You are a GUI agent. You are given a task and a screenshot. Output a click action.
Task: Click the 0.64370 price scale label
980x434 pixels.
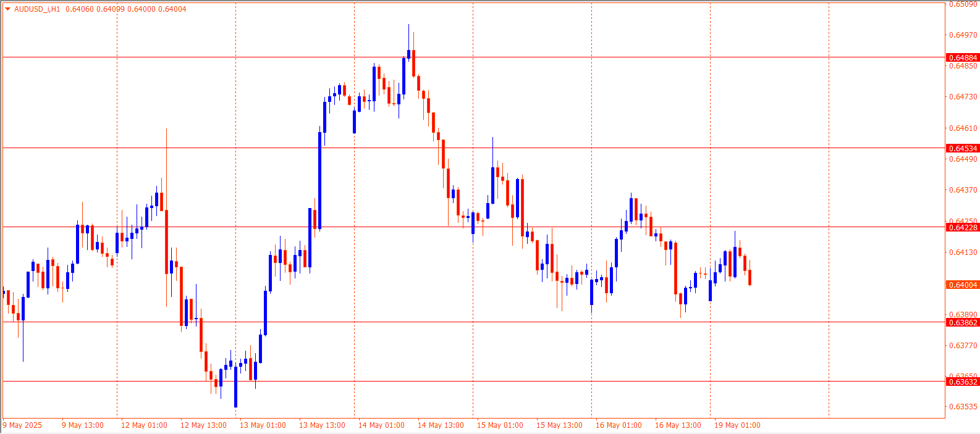tap(963, 190)
